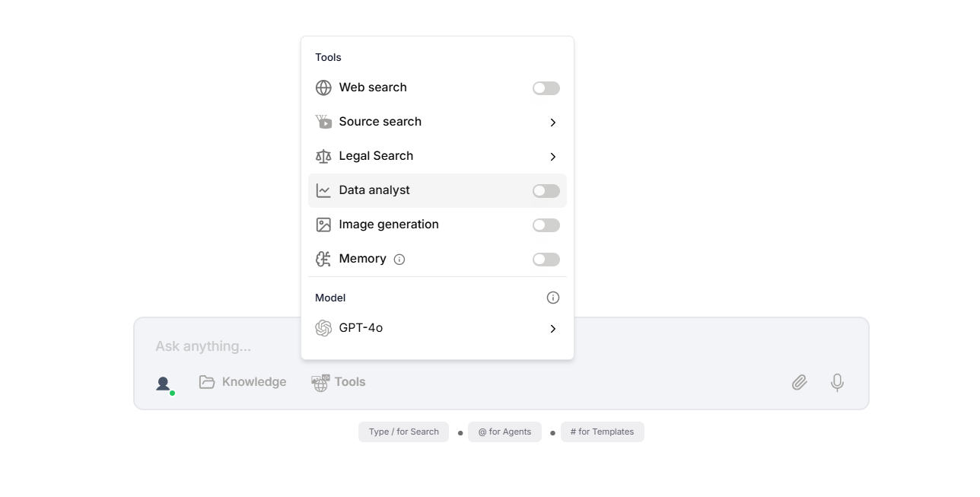Click the "Type / for Search" hint chip
Image resolution: width=980 pixels, height=497 pixels.
coord(404,432)
